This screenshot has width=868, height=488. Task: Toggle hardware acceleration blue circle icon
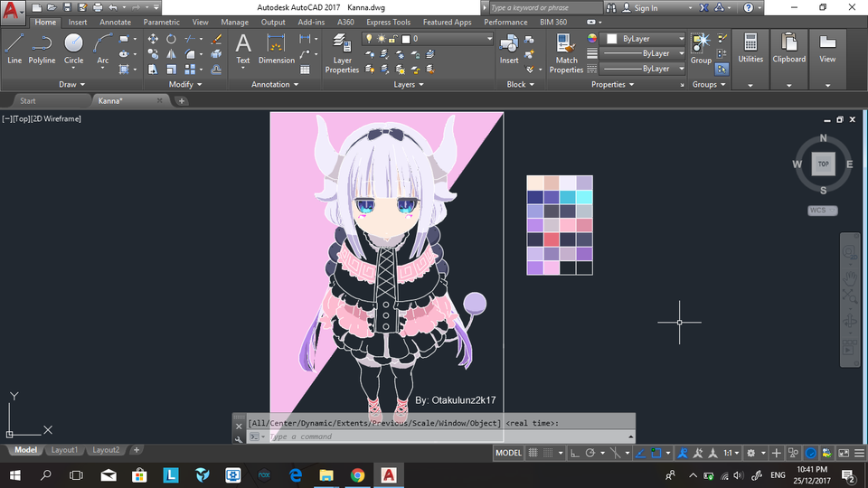[x=810, y=453]
